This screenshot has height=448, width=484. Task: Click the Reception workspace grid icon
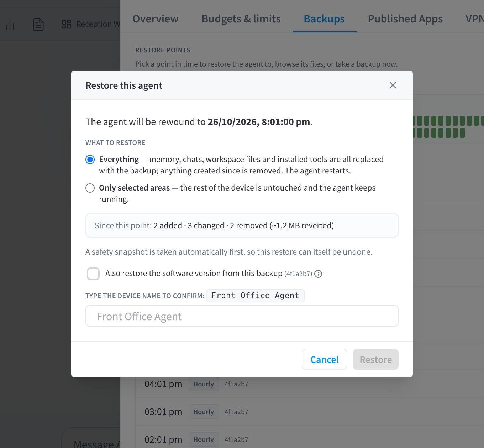tap(67, 24)
